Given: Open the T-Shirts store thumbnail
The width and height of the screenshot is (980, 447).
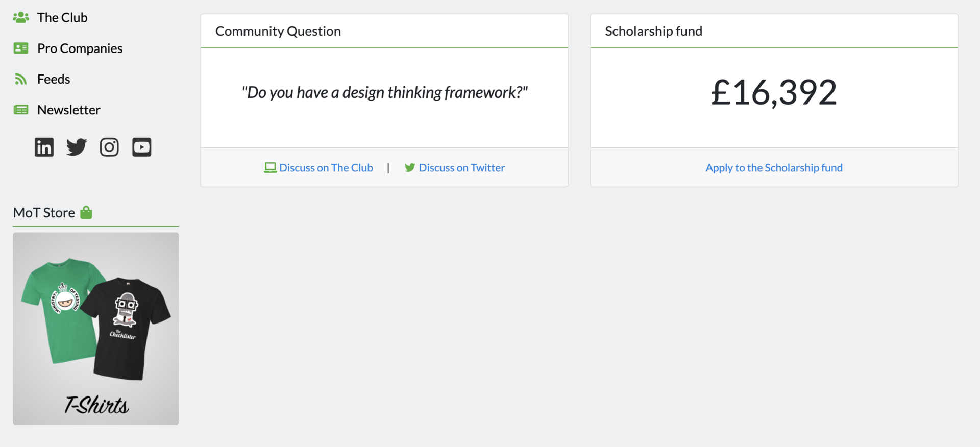Looking at the screenshot, I should [96, 328].
